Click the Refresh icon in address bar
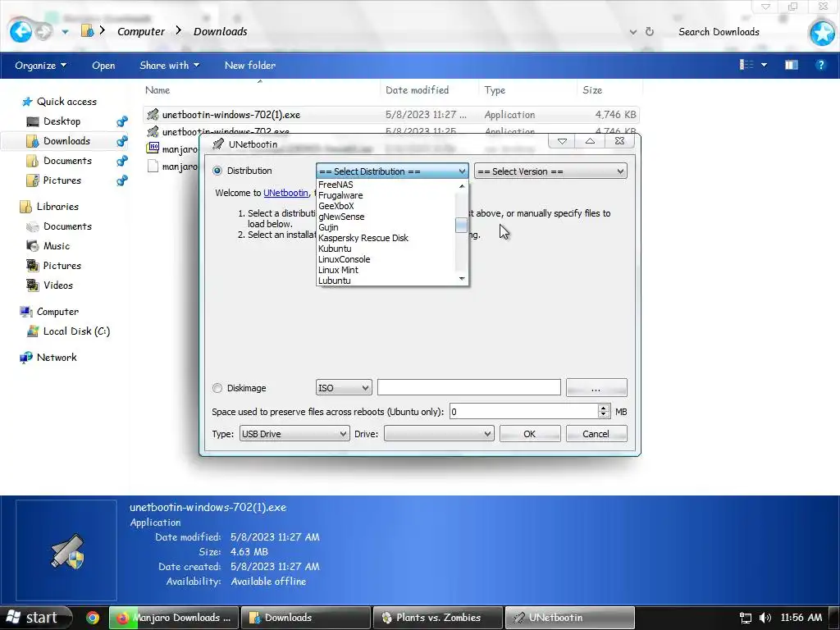 click(x=650, y=32)
